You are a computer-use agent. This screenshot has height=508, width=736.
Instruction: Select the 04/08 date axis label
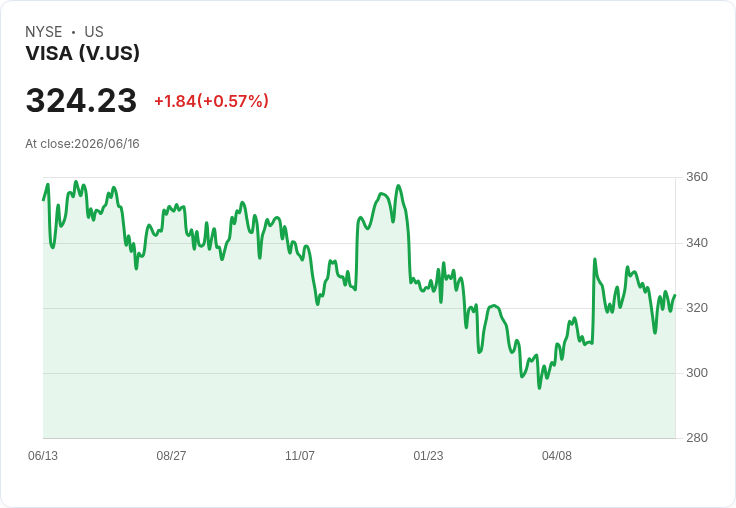pyautogui.click(x=557, y=455)
